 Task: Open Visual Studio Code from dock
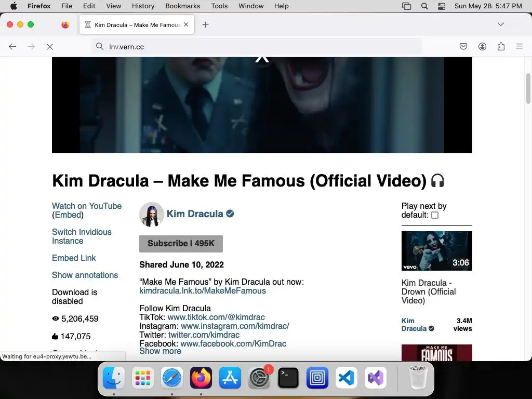pos(347,378)
